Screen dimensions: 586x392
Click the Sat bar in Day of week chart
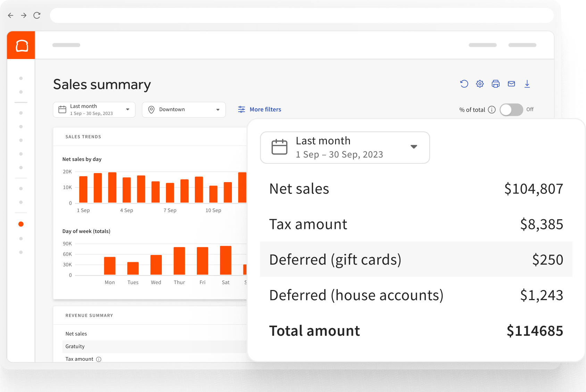coord(226,260)
